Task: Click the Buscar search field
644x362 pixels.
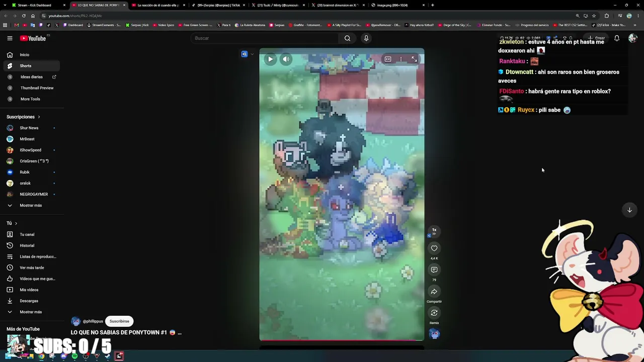Action: pyautogui.click(x=265, y=38)
